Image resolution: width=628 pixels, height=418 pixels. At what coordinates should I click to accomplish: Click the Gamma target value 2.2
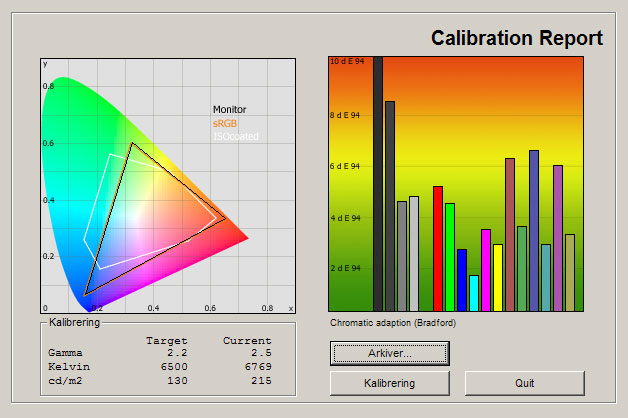pos(175,354)
